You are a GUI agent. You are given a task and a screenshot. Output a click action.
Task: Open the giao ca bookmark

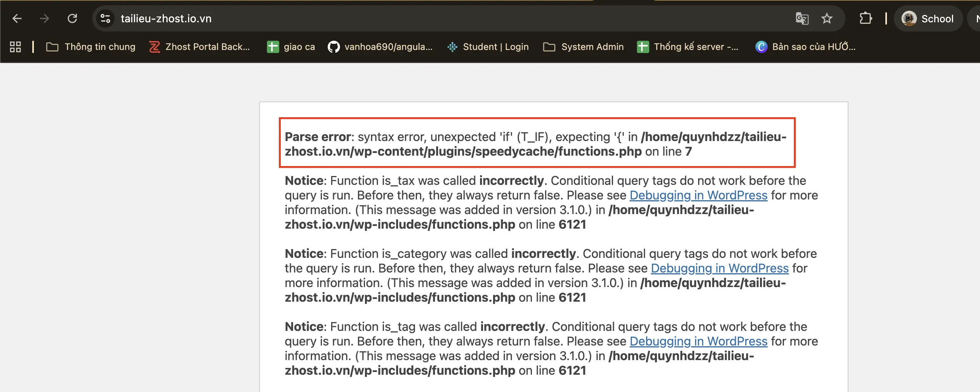click(x=291, y=47)
